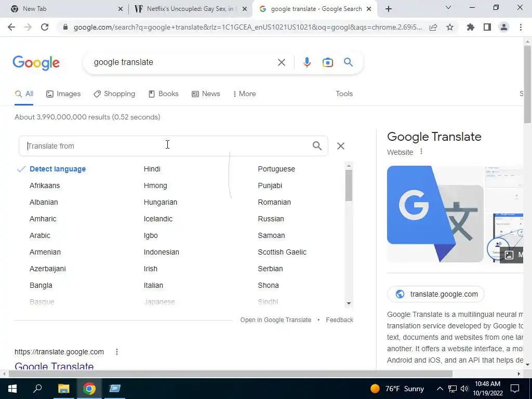Start voice search with the microphone icon
The height and width of the screenshot is (399, 532).
tap(307, 62)
